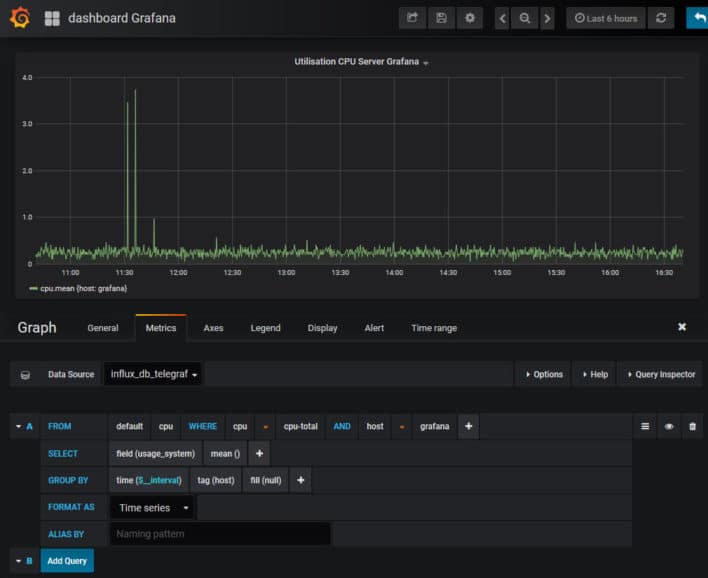708x578 pixels.
Task: Click the back to dashboard arrow button
Action: pos(698,18)
